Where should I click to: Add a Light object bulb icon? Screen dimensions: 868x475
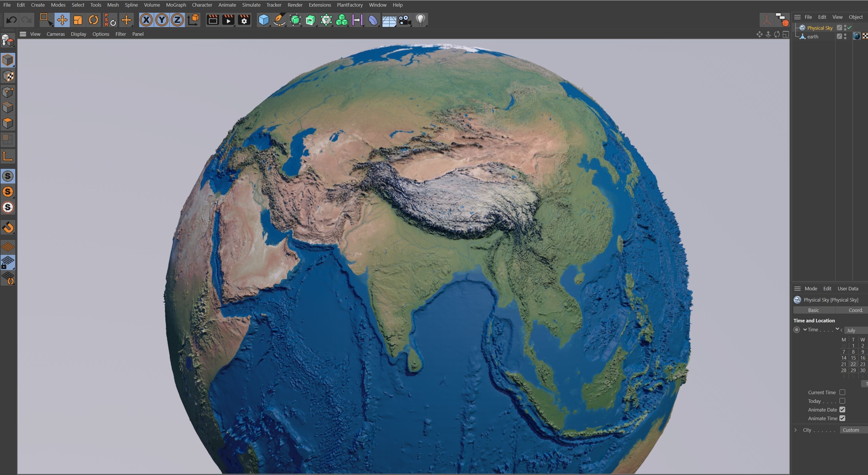[421, 20]
